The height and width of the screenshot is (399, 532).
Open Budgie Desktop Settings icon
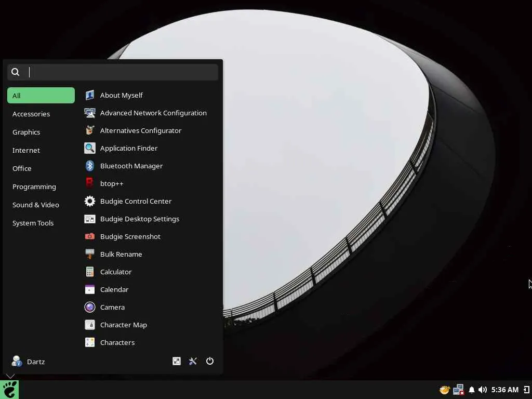(89, 219)
